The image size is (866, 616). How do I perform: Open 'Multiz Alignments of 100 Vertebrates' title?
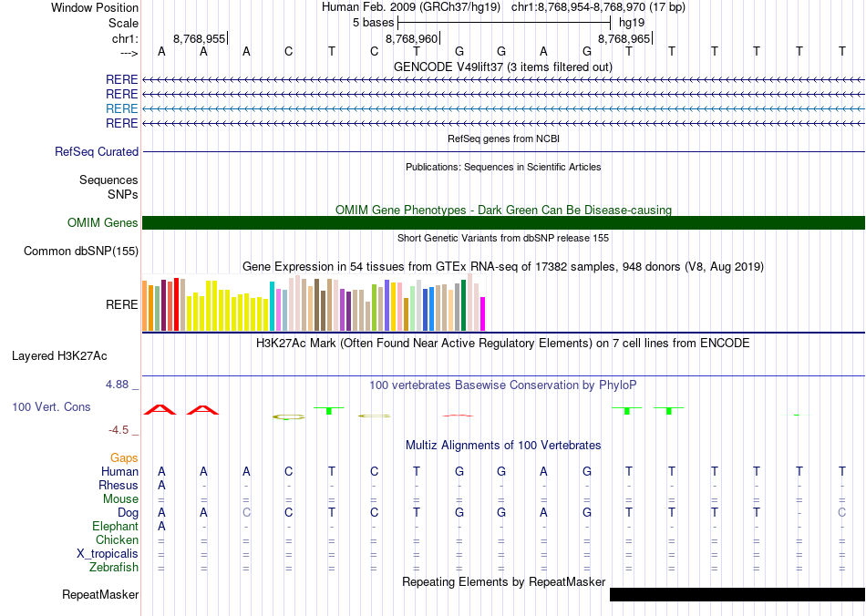click(x=503, y=445)
